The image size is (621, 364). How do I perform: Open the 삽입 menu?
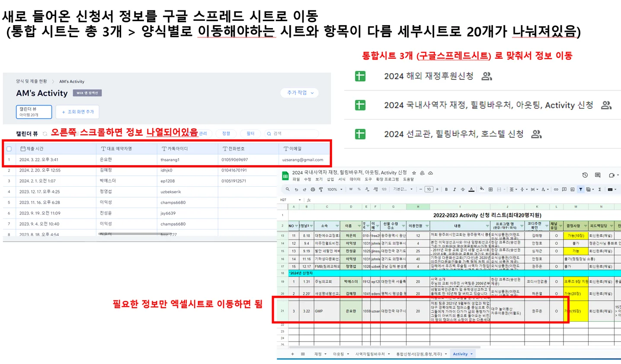coord(330,179)
